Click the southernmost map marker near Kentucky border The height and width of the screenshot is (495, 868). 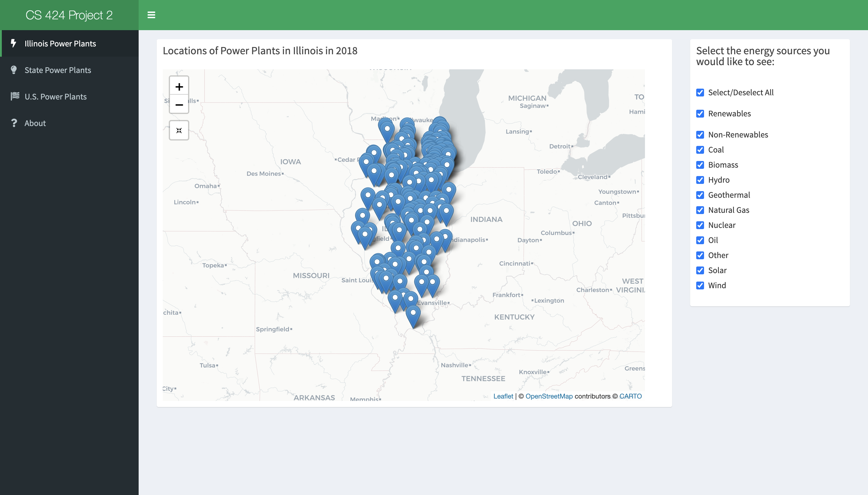coord(413,317)
